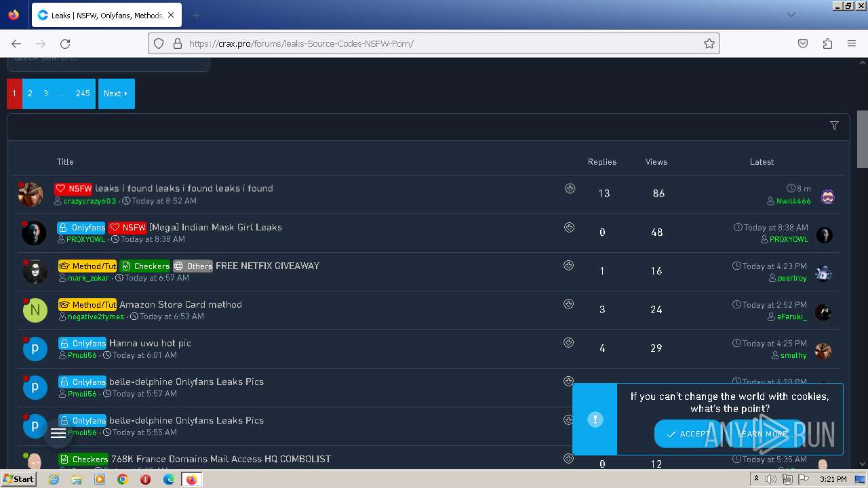
Task: Open 'Amazon Store Card method' thread
Action: click(180, 304)
